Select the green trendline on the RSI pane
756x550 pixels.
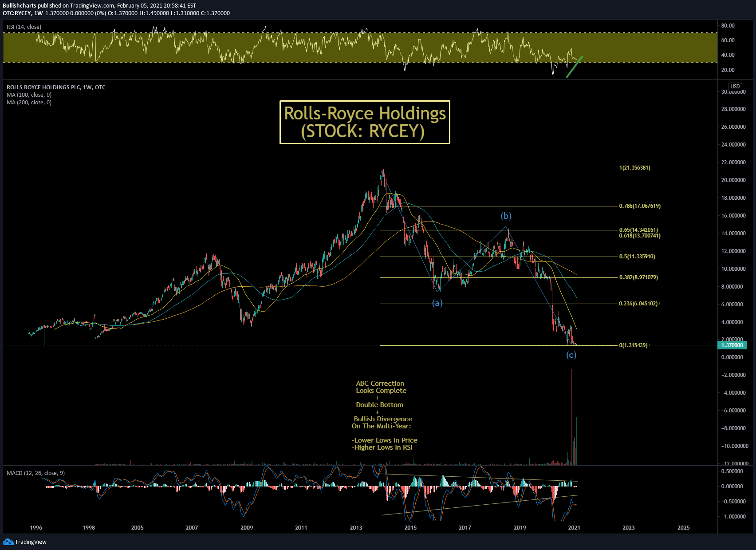(x=575, y=67)
